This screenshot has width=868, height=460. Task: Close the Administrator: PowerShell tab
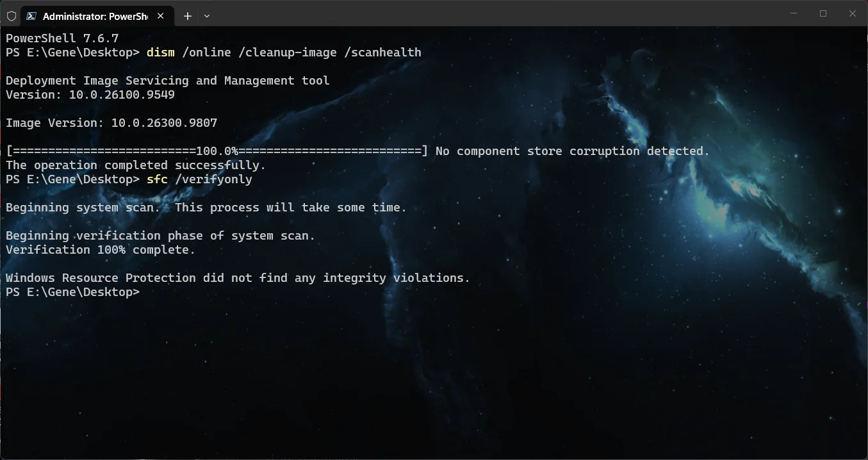pos(161,16)
